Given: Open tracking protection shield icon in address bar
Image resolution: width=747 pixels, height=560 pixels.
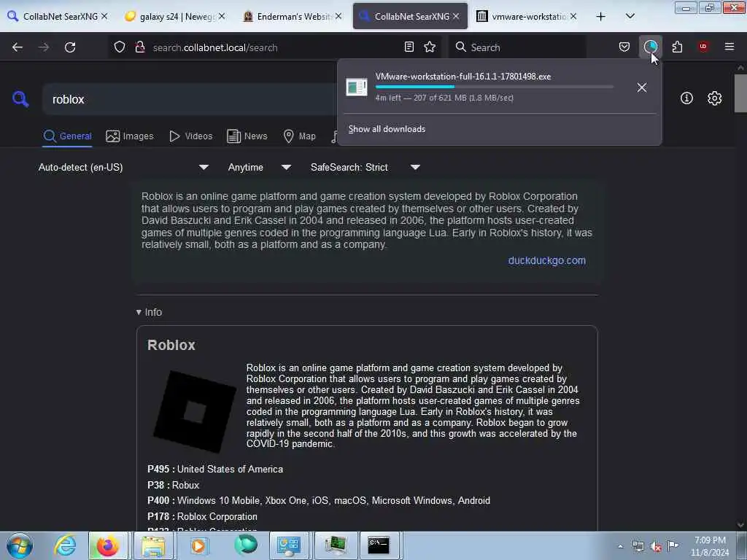Looking at the screenshot, I should pyautogui.click(x=120, y=47).
